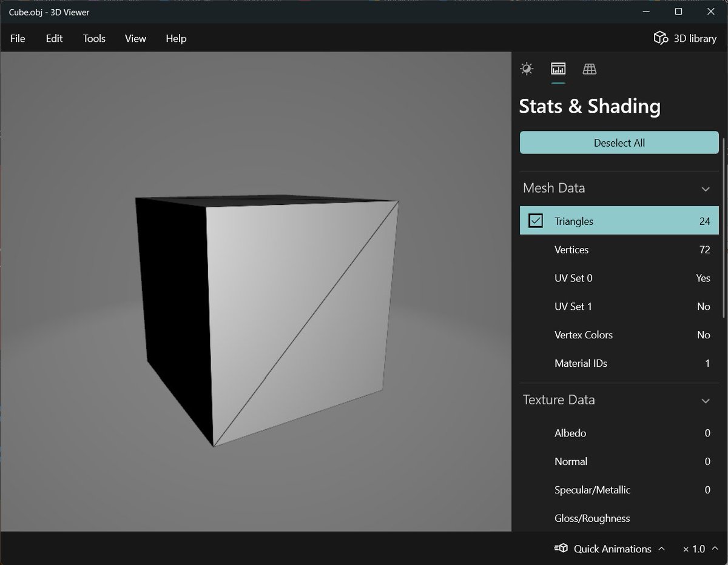
Task: Maximize the 3D Viewer window
Action: [678, 12]
